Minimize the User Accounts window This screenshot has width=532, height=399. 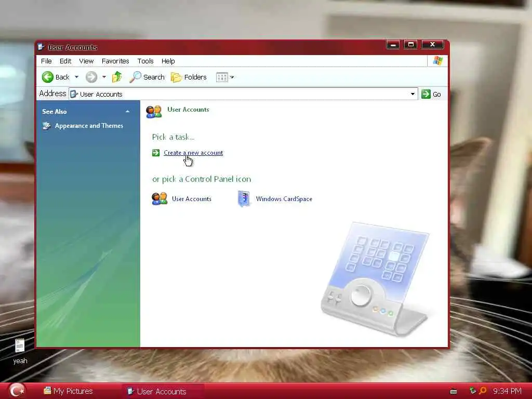pos(393,45)
